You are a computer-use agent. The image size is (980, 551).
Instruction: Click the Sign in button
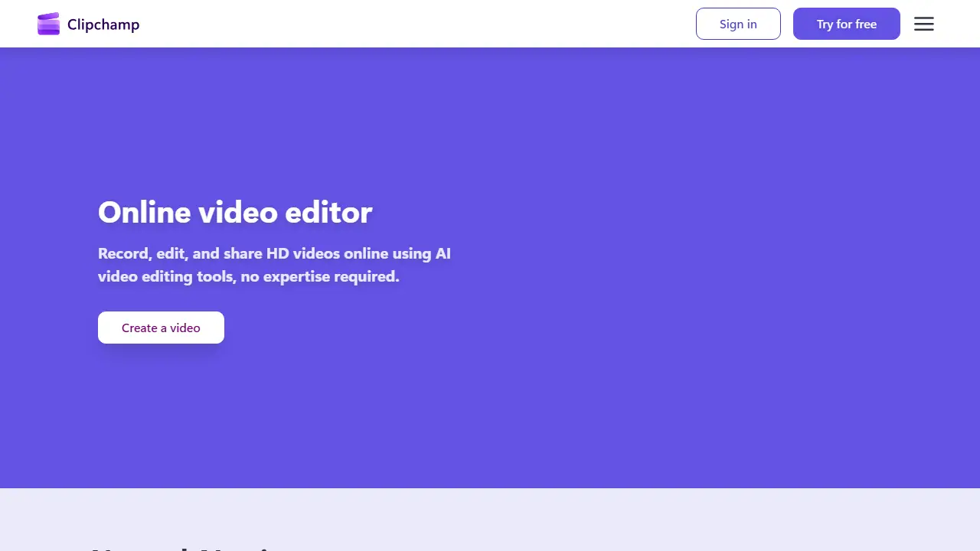(738, 24)
